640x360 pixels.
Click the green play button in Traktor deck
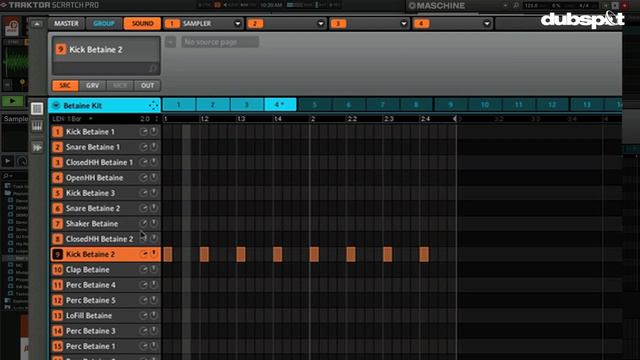(x=13, y=101)
